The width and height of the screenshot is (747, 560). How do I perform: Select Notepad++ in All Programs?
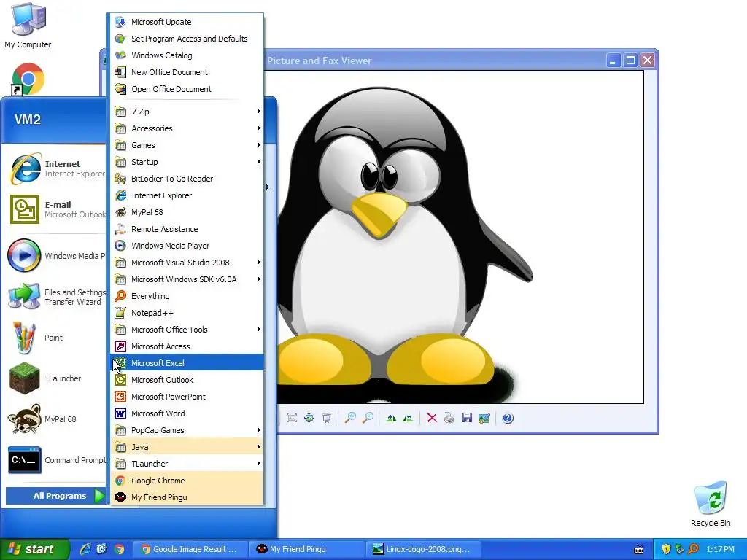click(x=187, y=313)
